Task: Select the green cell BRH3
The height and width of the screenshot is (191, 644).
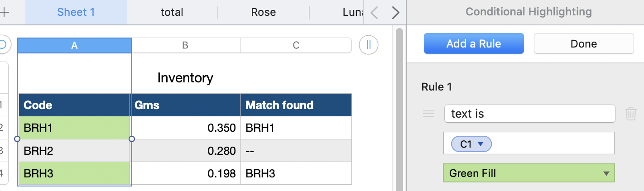Action: click(x=74, y=173)
